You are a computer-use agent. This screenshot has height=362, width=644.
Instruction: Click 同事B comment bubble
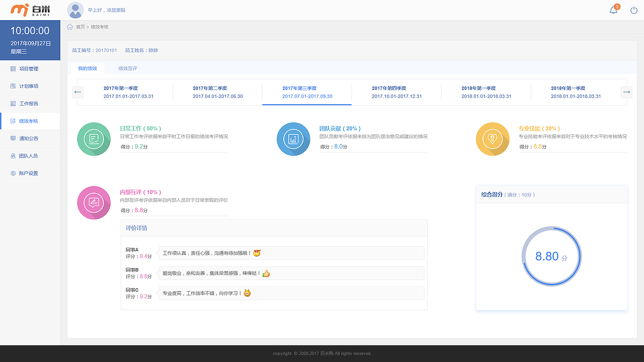pyautogui.click(x=291, y=274)
